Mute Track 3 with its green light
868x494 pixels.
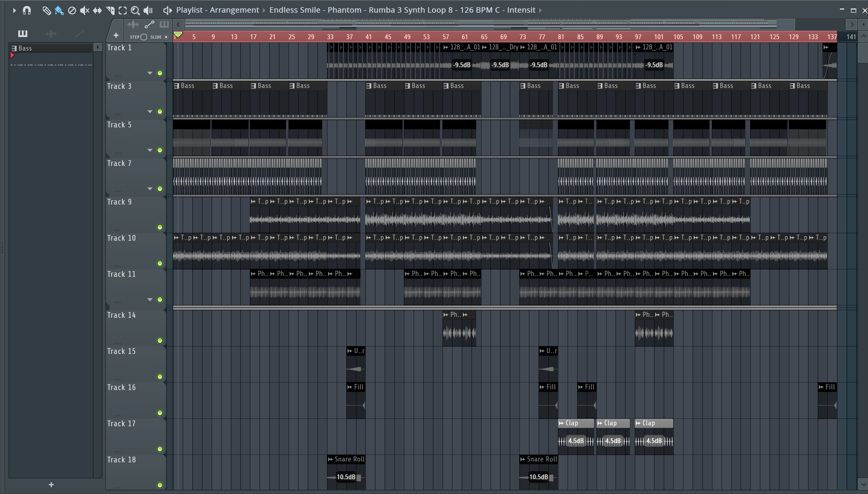(160, 112)
